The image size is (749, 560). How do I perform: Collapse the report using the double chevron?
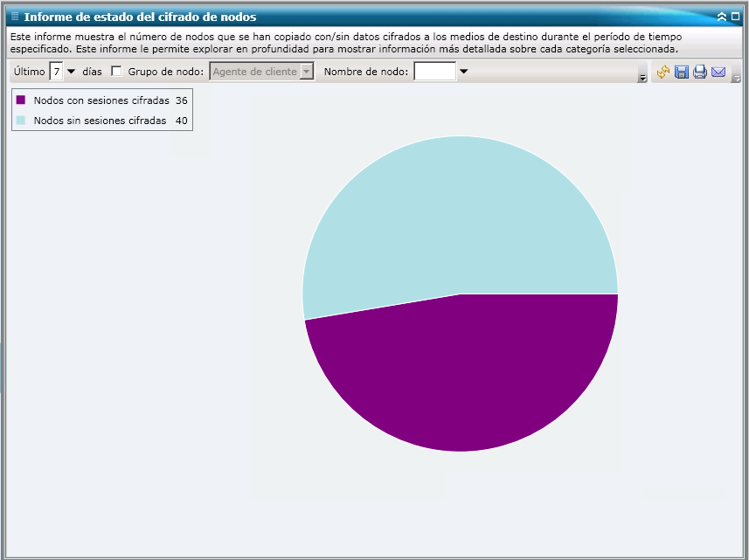click(x=721, y=16)
